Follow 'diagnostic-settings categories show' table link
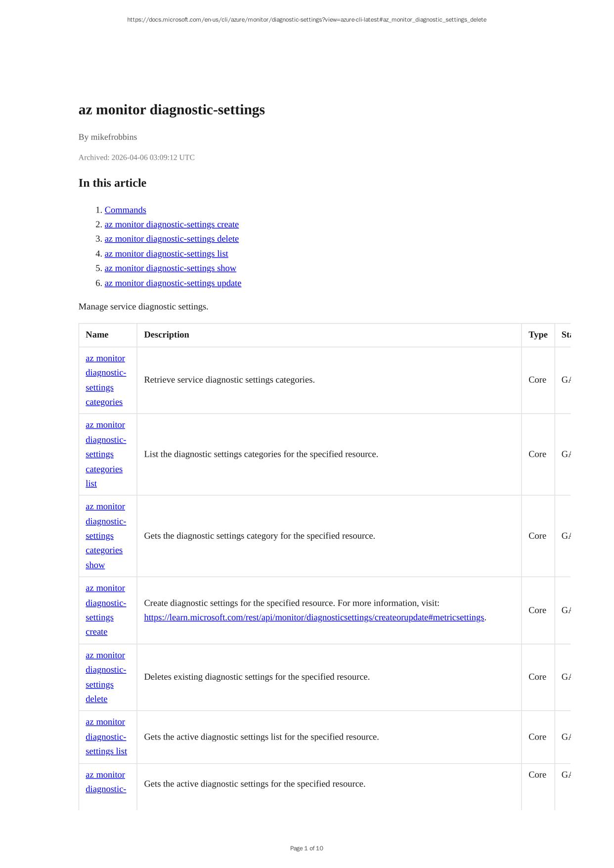This screenshot has width=614, height=868. click(x=105, y=536)
